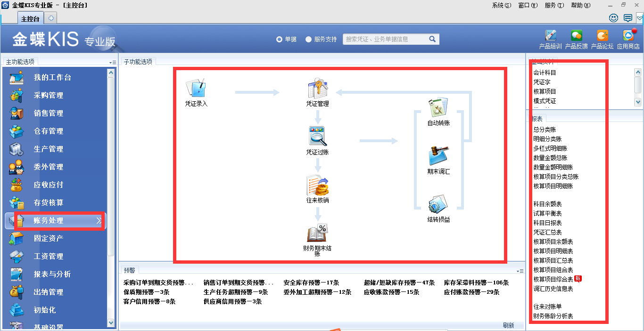This screenshot has width=644, height=331.
Task: Select 销售管理 sales management module
Action: click(49, 113)
